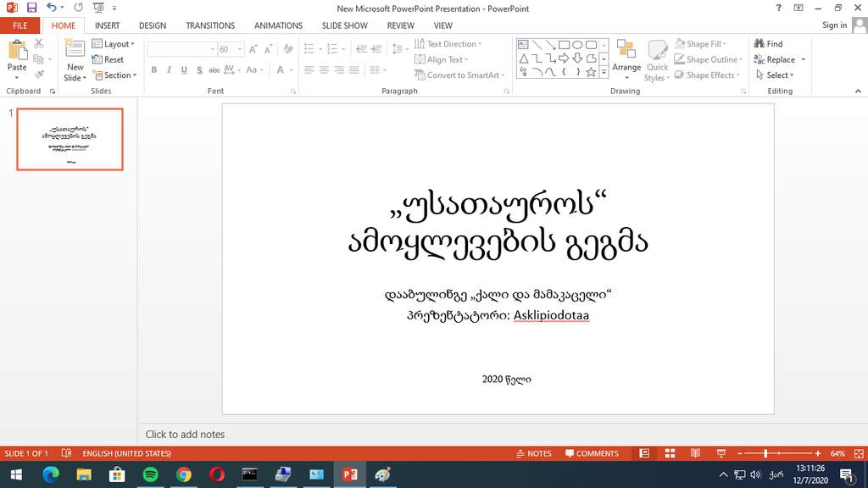868x488 pixels.
Task: Click the Reset button in Slides group
Action: point(108,59)
